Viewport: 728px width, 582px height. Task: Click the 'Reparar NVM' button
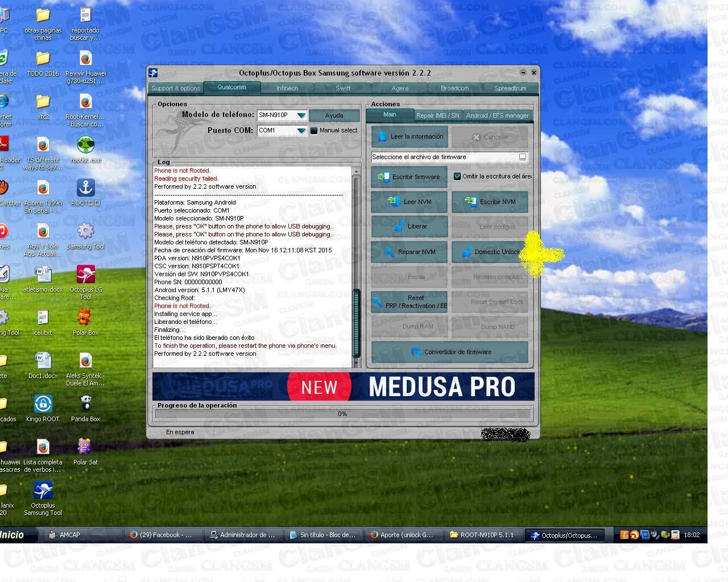click(409, 252)
